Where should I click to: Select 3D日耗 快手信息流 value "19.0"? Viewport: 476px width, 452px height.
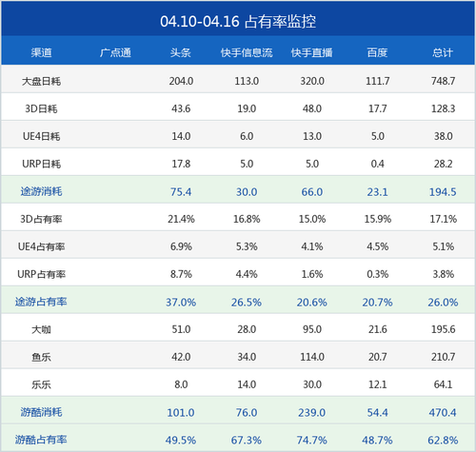247,108
